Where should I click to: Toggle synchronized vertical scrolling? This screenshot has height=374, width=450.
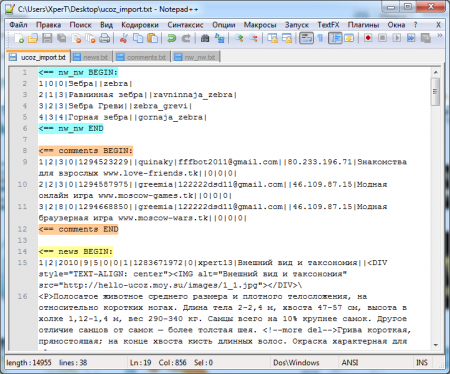pyautogui.click(x=272, y=38)
